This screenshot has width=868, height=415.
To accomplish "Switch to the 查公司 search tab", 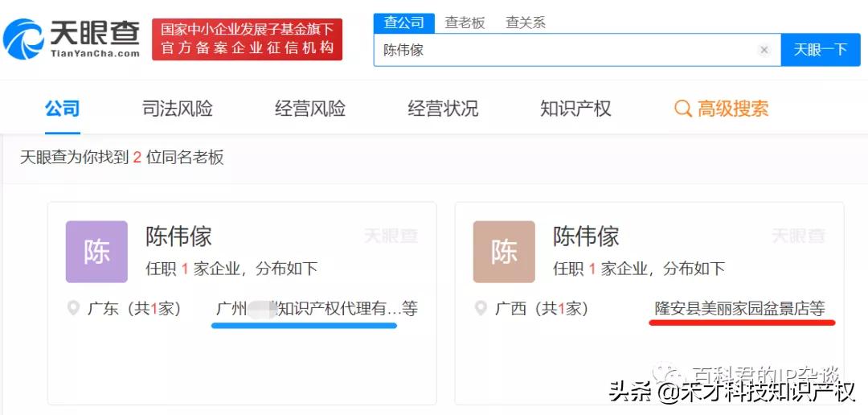I will pos(404,23).
